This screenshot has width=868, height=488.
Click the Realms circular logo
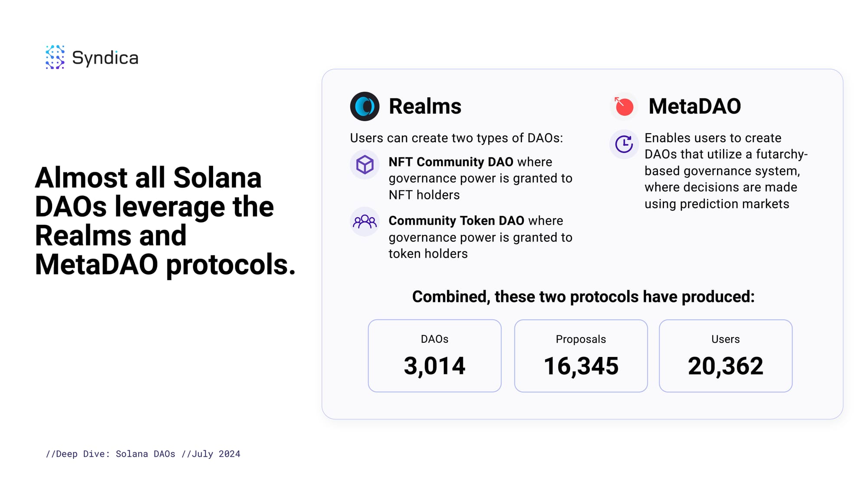(x=365, y=106)
